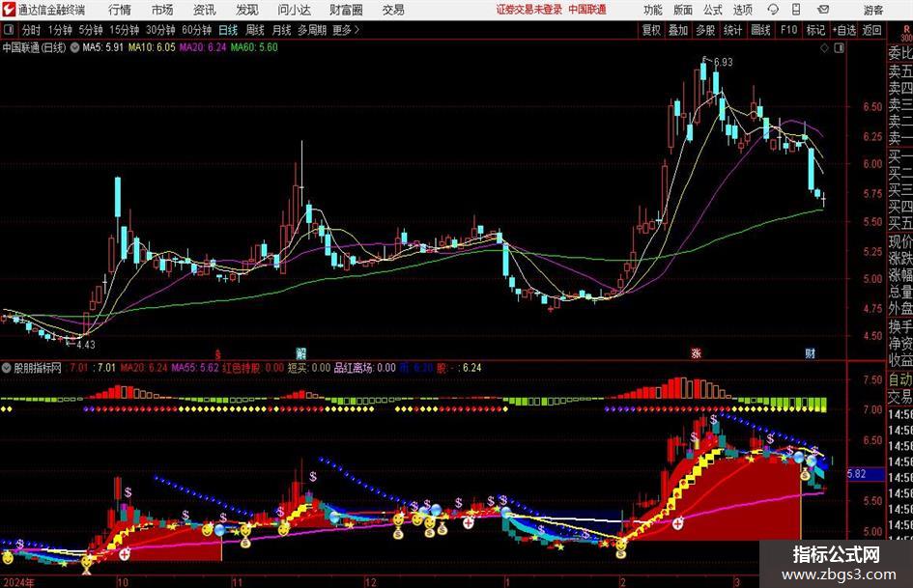Click the 财 event marker on time axis
The height and width of the screenshot is (588, 913).
810,353
